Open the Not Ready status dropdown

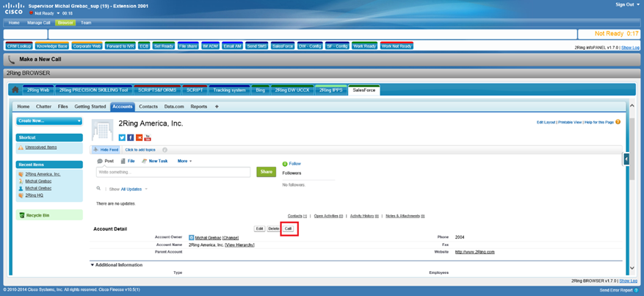(x=58, y=13)
